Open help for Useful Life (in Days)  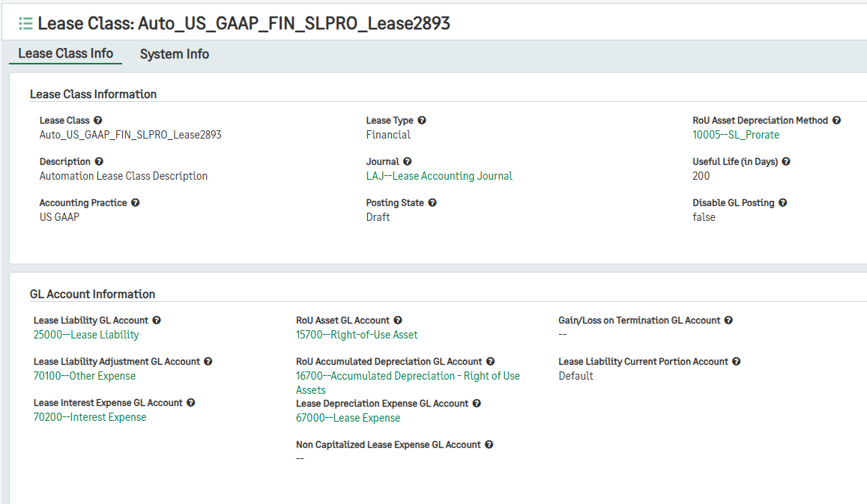click(786, 161)
